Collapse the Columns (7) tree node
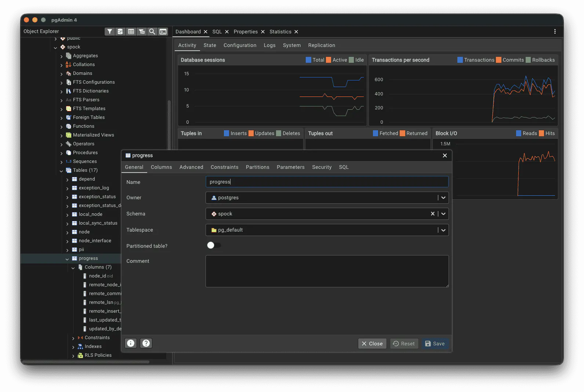Image resolution: width=584 pixels, height=392 pixels. (73, 268)
